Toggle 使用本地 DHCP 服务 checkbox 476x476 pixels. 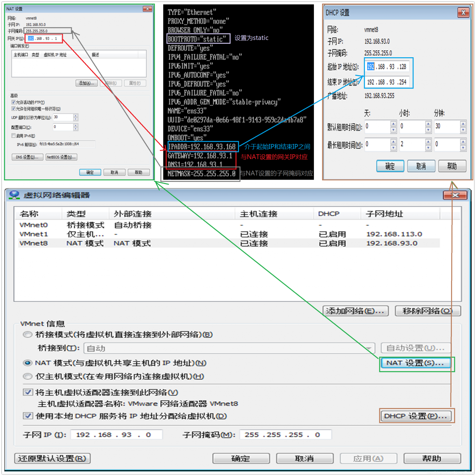(28, 416)
